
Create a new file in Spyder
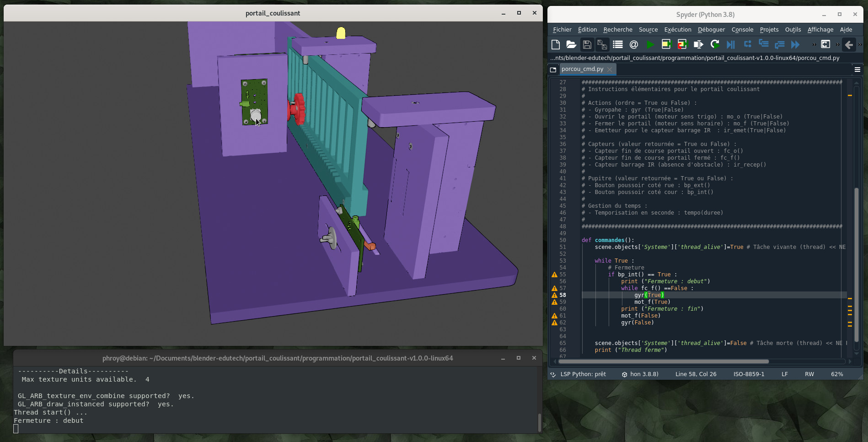click(556, 44)
